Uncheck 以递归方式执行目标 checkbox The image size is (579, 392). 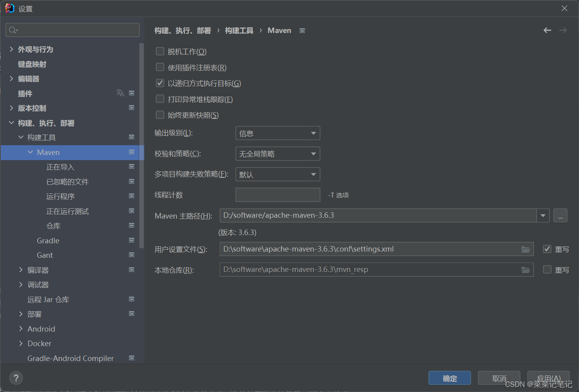(160, 83)
